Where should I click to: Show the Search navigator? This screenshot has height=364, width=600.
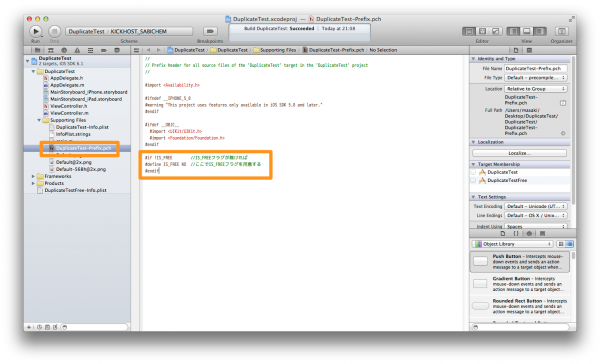point(64,50)
